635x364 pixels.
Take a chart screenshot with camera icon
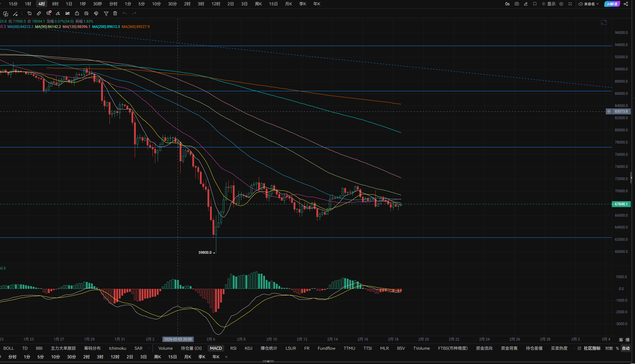[x=517, y=4]
